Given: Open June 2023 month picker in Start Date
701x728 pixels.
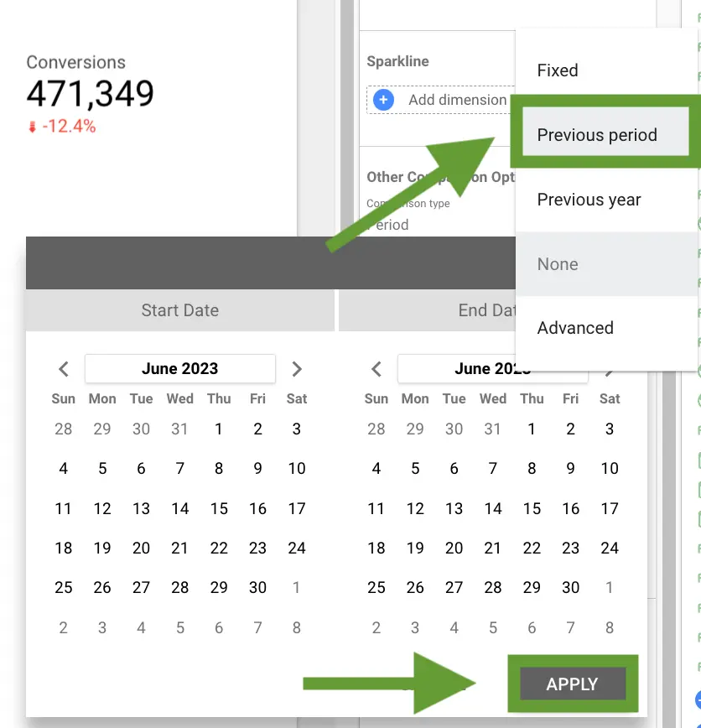Looking at the screenshot, I should tap(180, 369).
